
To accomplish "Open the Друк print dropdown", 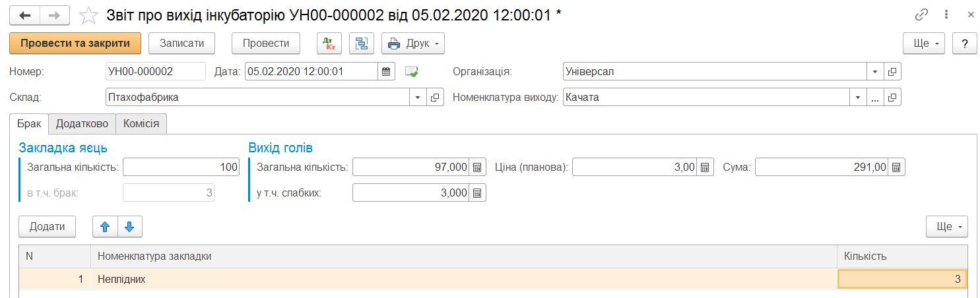I will 413,44.
